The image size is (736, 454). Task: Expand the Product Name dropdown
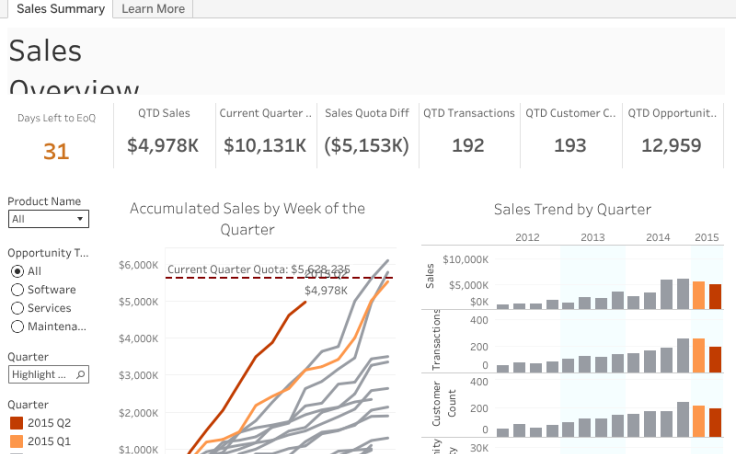coord(48,219)
